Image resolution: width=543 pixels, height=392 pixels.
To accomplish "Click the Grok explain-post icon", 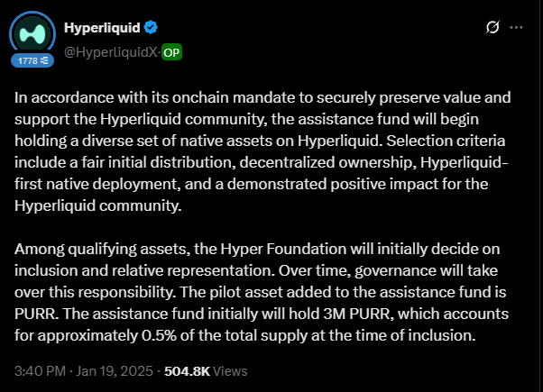I will tap(492, 27).
